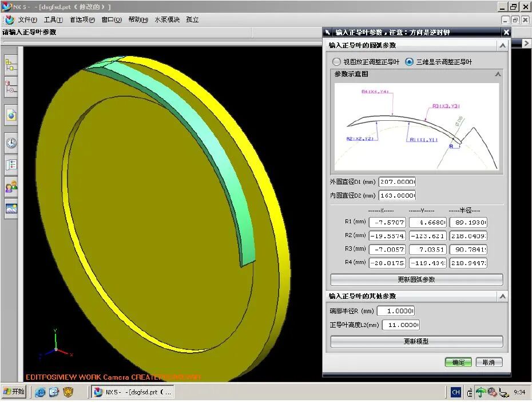This screenshot has width=532, height=402.
Task: Click the 更新模型 button
Action: (x=416, y=341)
